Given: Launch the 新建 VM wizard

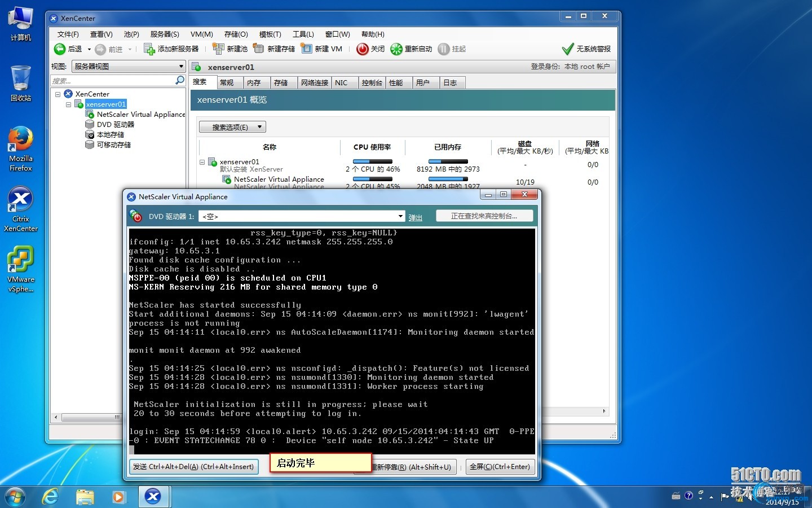Looking at the screenshot, I should pyautogui.click(x=321, y=49).
